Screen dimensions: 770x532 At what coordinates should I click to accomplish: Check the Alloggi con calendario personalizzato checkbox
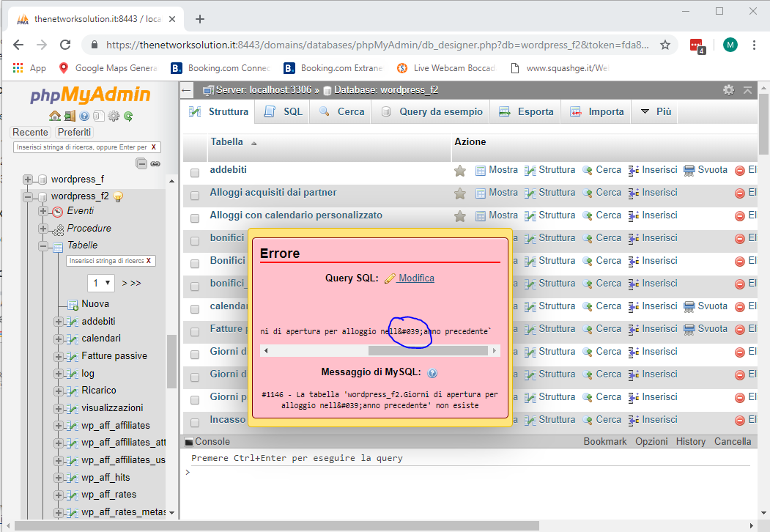(195, 218)
